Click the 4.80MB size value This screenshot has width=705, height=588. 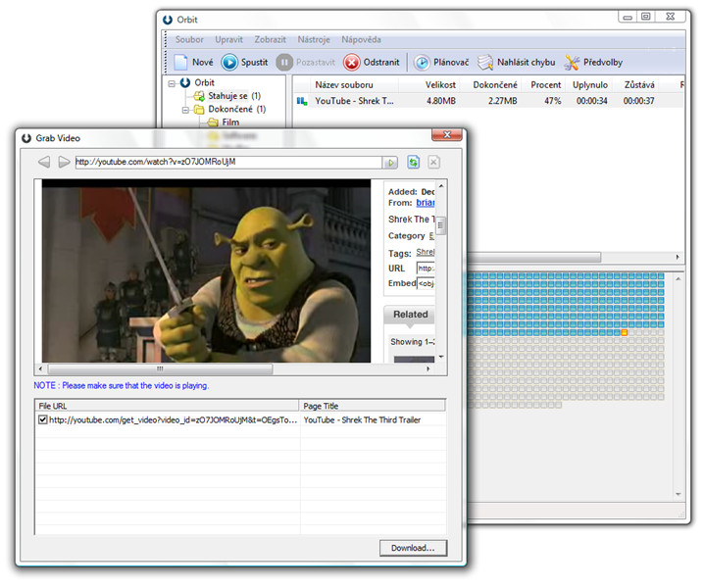(441, 101)
